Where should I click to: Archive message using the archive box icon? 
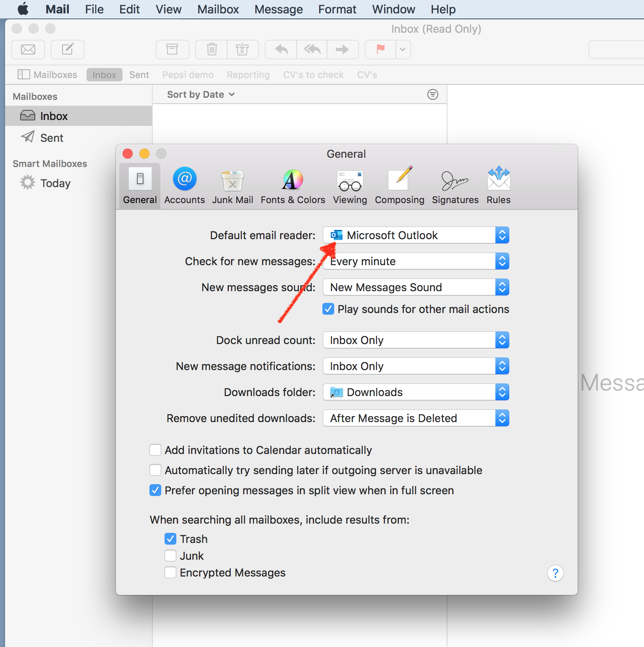point(172,50)
